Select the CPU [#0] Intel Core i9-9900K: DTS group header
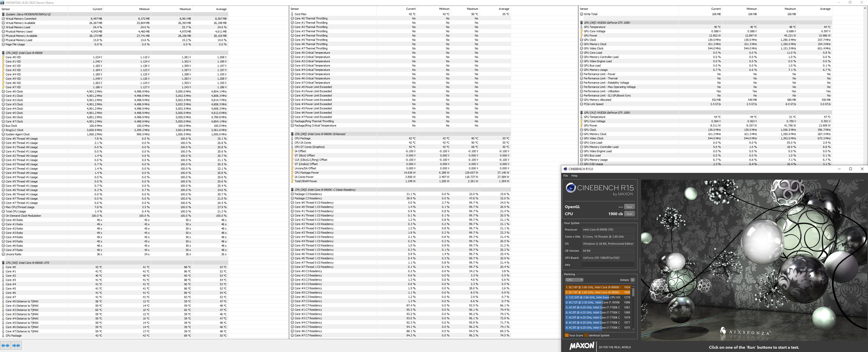 (27, 263)
